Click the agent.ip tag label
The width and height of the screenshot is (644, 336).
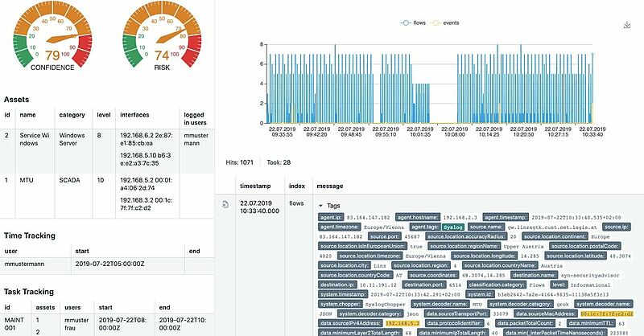331,217
